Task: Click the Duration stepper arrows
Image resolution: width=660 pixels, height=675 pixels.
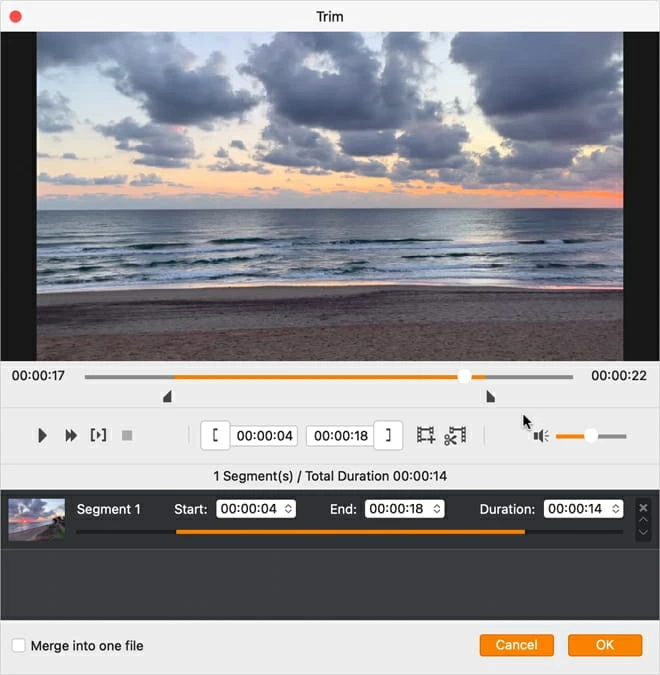Action: click(x=616, y=509)
